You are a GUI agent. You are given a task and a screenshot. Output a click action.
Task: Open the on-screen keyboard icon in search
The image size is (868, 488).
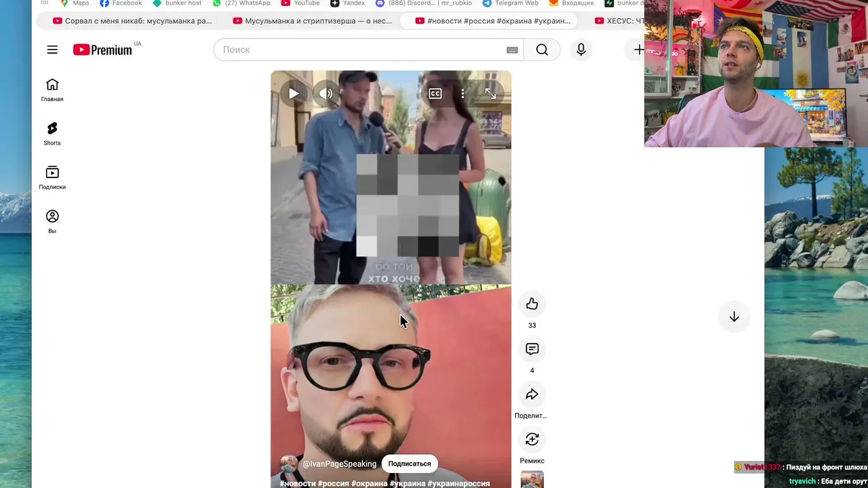click(x=512, y=49)
